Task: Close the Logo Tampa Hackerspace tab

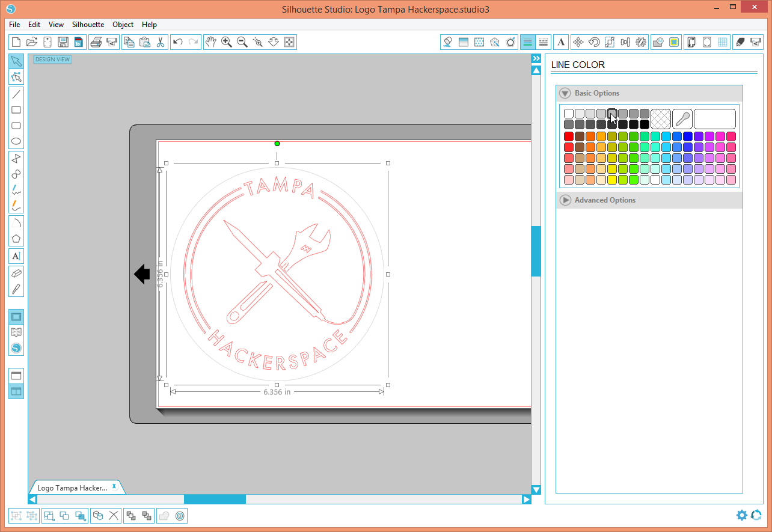Action: (114, 487)
